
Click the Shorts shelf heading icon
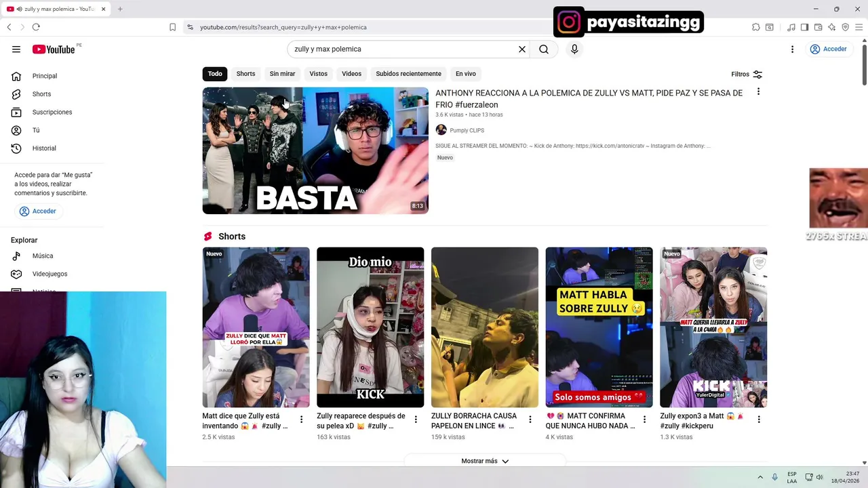pyautogui.click(x=208, y=237)
